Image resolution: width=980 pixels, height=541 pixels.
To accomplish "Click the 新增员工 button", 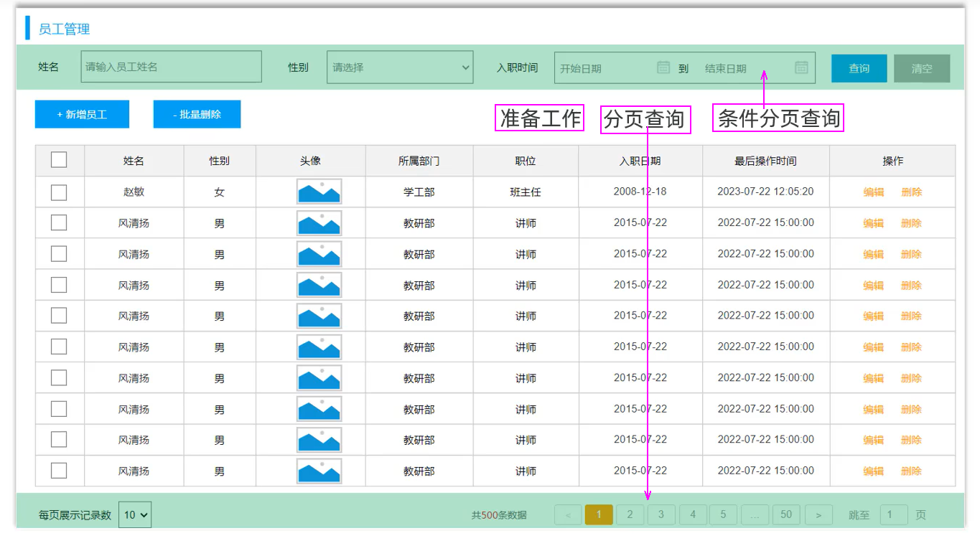I will 82,115.
